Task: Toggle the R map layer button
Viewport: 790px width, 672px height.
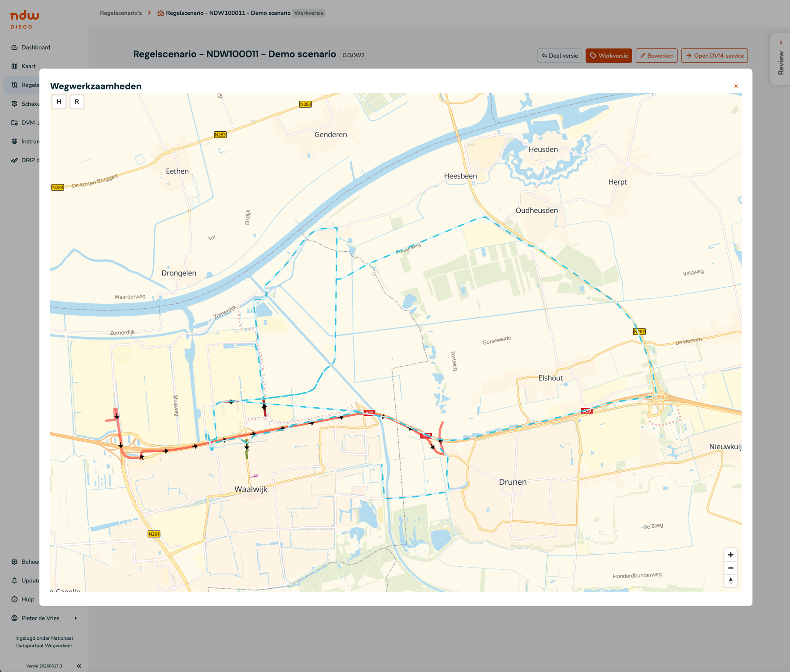Action: 77,102
